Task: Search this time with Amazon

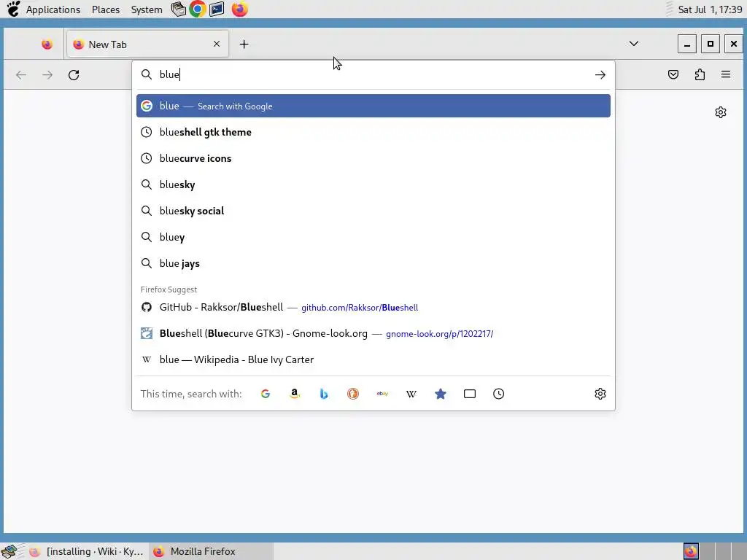Action: click(295, 394)
